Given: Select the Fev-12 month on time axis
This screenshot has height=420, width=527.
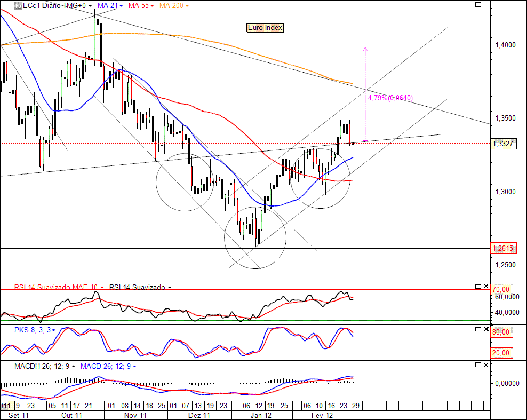Looking at the screenshot, I should (322, 415).
